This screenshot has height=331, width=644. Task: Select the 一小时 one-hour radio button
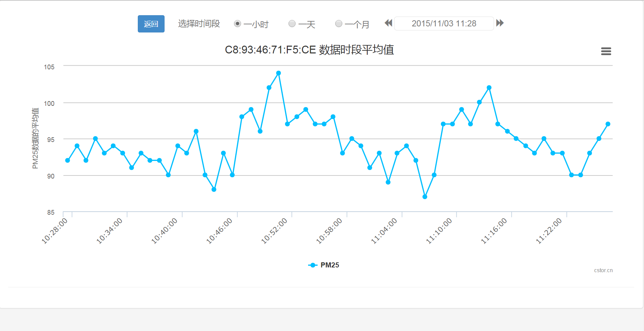point(238,24)
